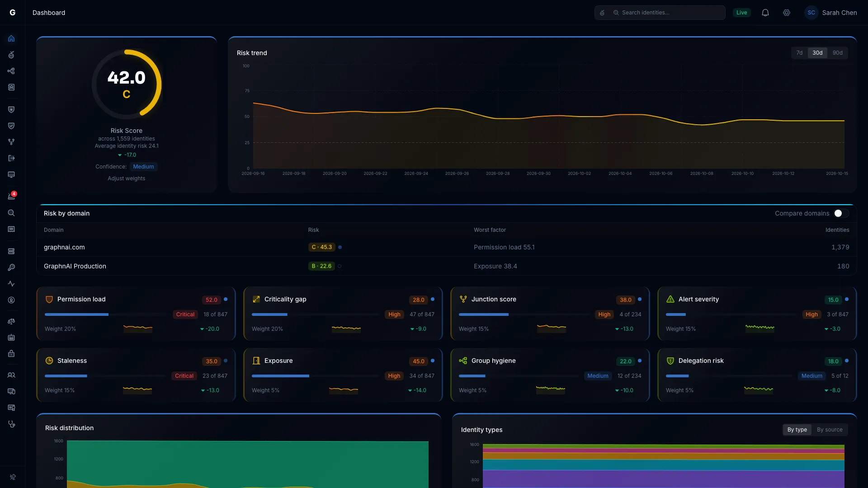Image resolution: width=868 pixels, height=488 pixels.
Task: Select the 30d range on Risk trend
Action: [817, 53]
